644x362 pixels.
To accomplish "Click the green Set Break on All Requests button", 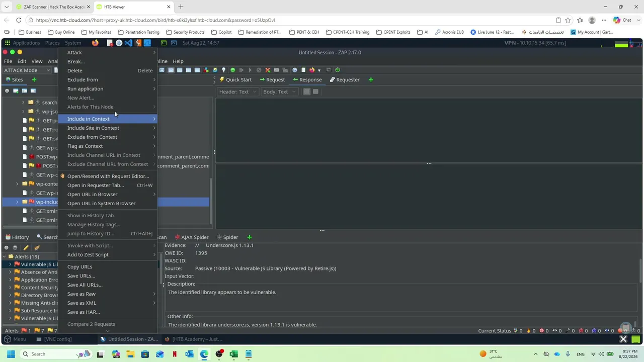I will coord(232,70).
